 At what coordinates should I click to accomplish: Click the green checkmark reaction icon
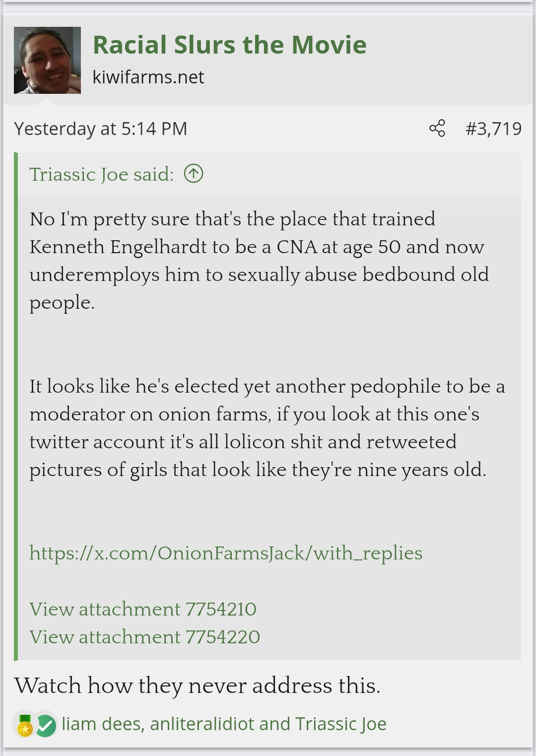pyautogui.click(x=45, y=726)
